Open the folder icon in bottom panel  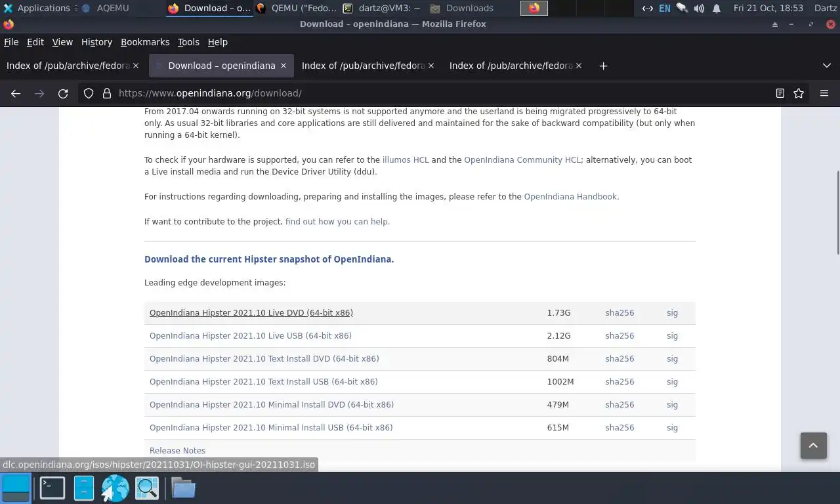point(183,488)
